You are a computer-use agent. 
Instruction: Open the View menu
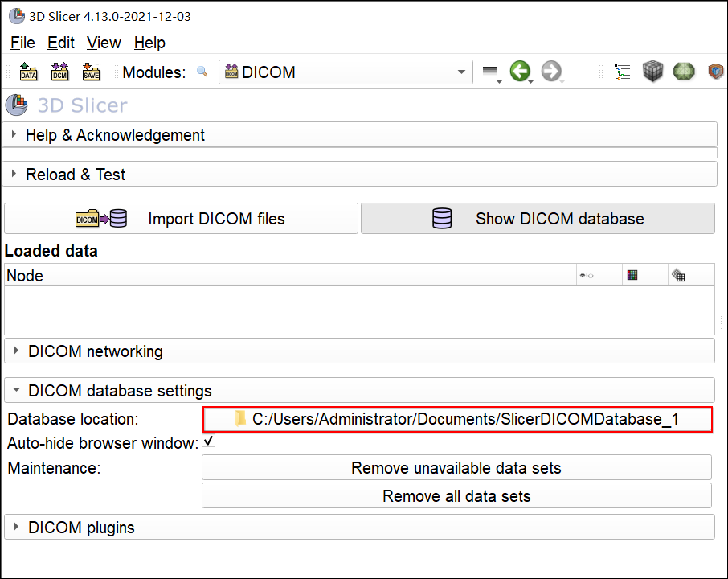point(104,43)
